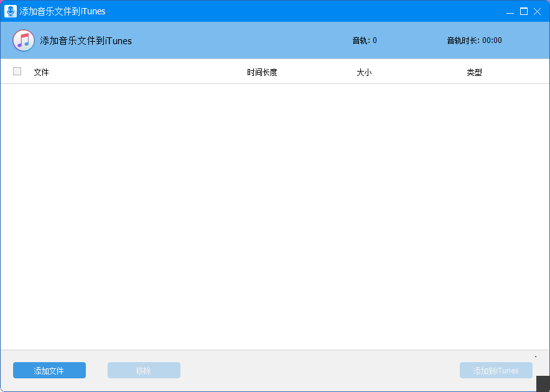Close the 添加音乐文件到iTunes window
Image resolution: width=550 pixels, height=392 pixels.
tap(537, 12)
